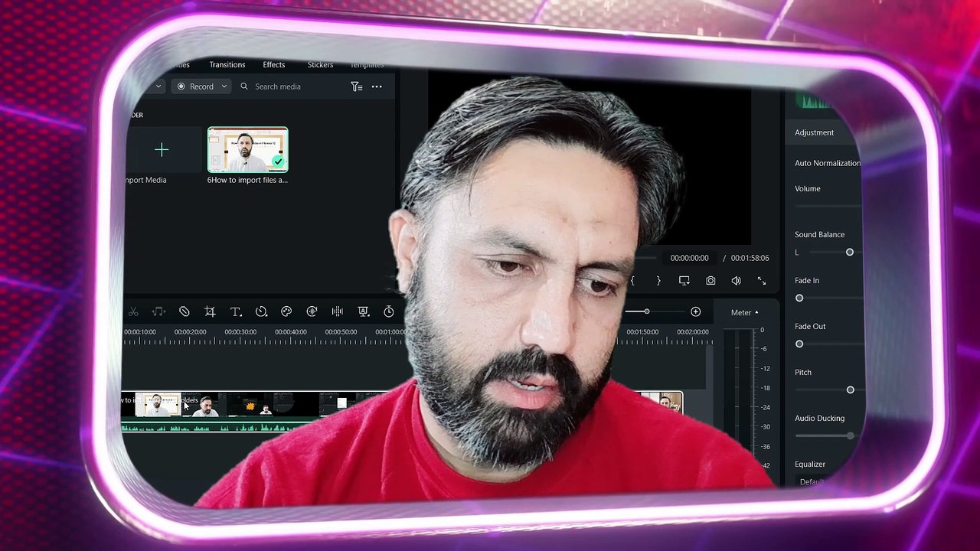
Task: Click the tag-shaped marker tool icon
Action: coord(185,311)
